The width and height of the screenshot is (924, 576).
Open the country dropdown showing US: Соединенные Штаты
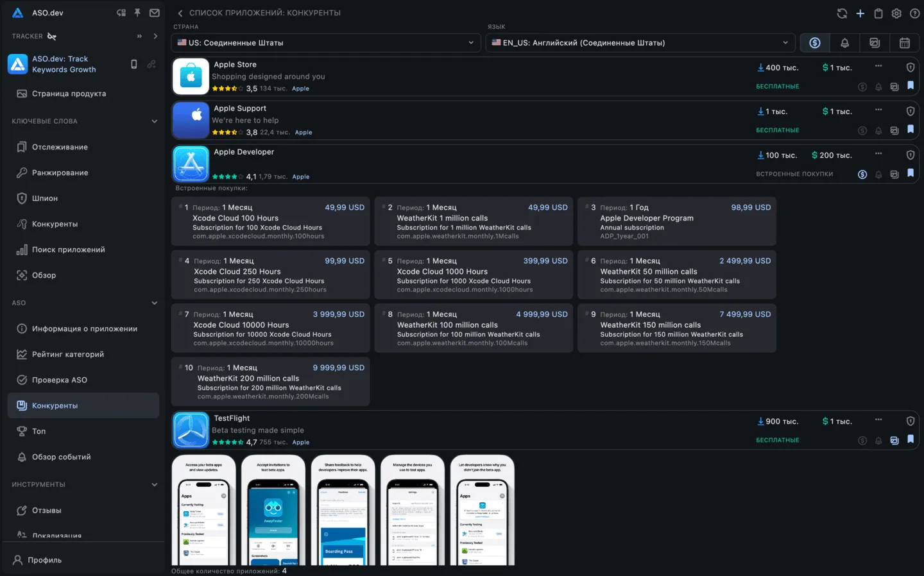326,43
